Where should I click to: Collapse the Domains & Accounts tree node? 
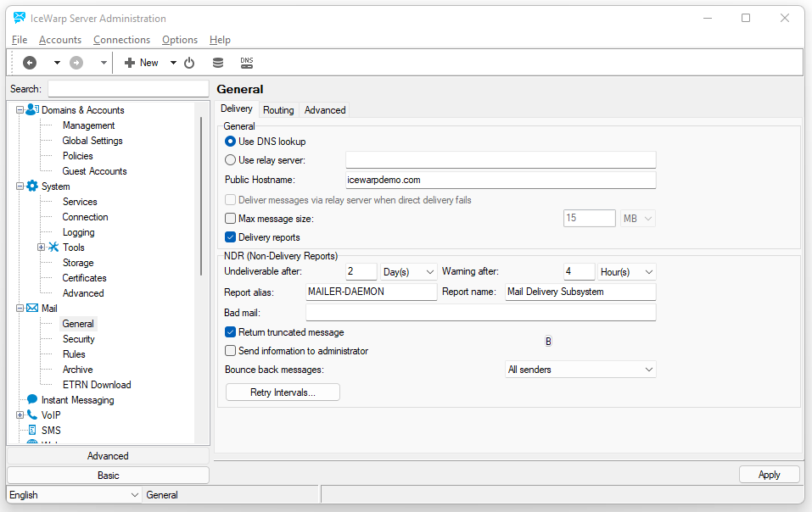click(20, 109)
